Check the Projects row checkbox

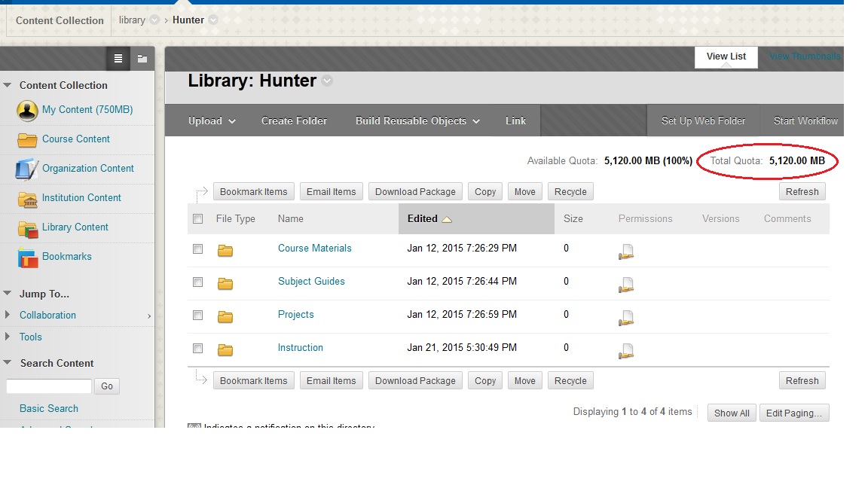(197, 316)
